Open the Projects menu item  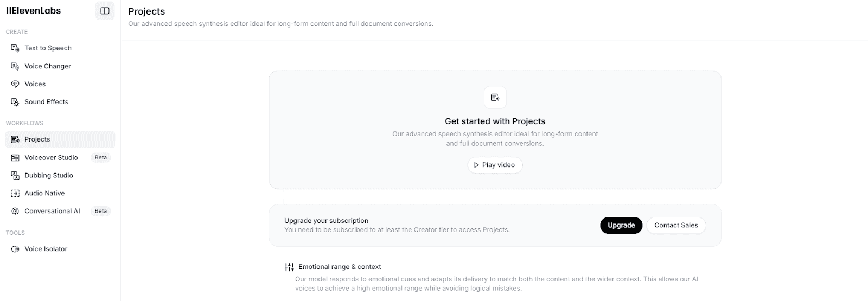tap(37, 139)
